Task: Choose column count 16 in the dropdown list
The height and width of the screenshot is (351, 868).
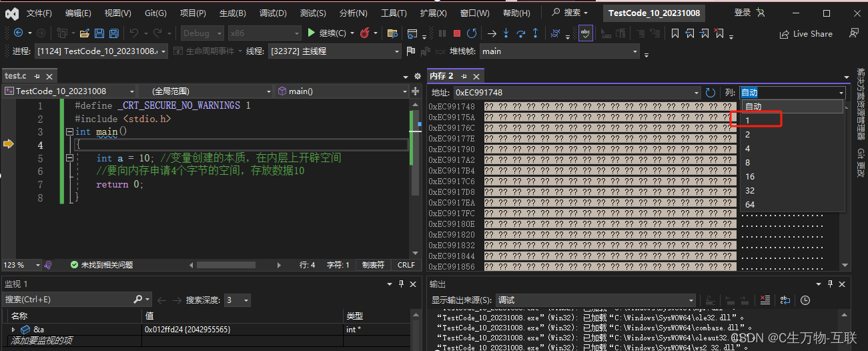Action: click(x=792, y=177)
